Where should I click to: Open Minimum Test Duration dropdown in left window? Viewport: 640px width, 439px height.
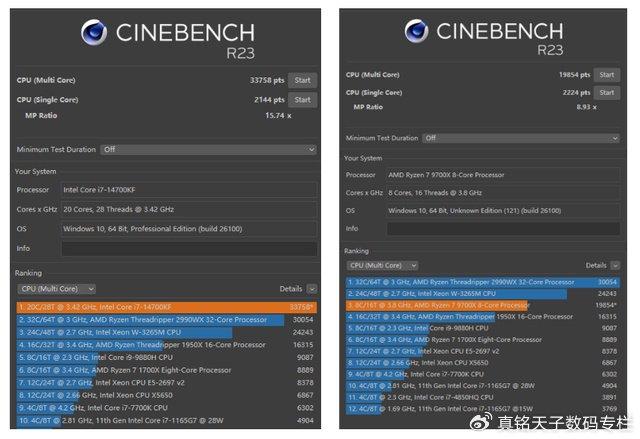coord(208,149)
